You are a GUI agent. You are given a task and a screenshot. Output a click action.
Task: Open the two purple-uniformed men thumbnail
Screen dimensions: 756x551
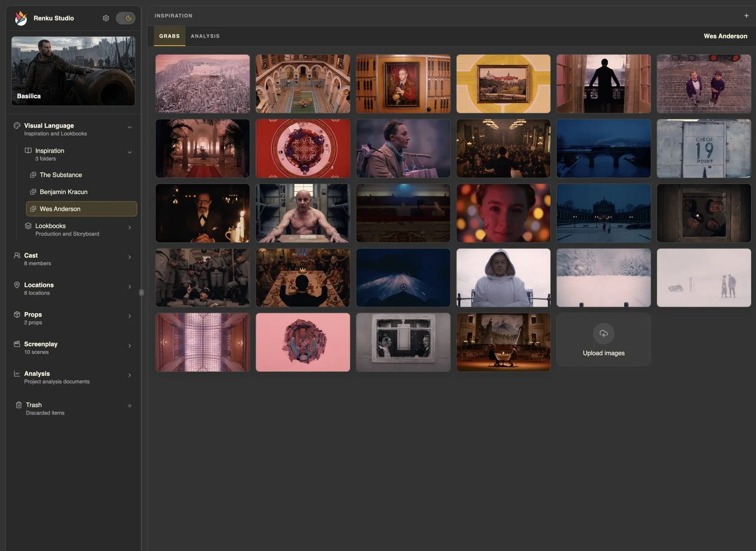pyautogui.click(x=704, y=84)
